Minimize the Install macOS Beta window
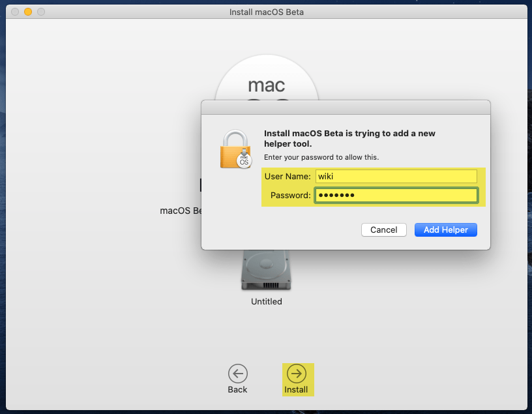Viewport: 532px width, 414px height. (x=28, y=12)
